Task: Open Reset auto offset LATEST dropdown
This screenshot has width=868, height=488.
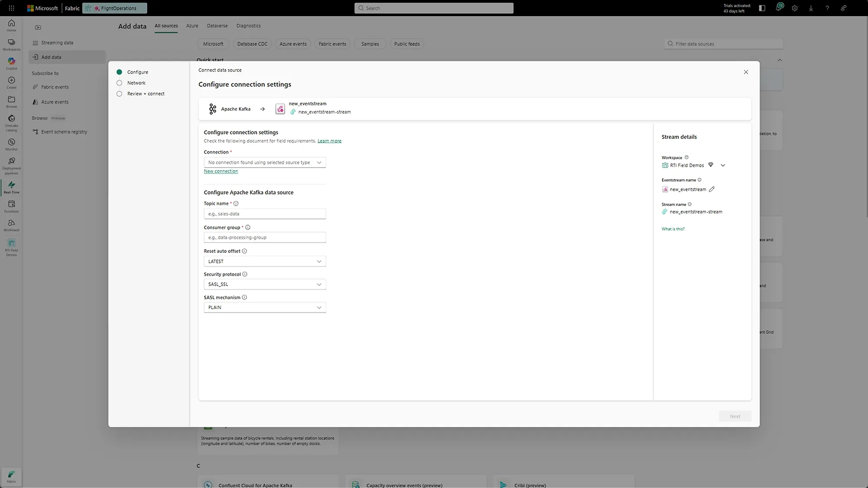Action: coord(265,261)
